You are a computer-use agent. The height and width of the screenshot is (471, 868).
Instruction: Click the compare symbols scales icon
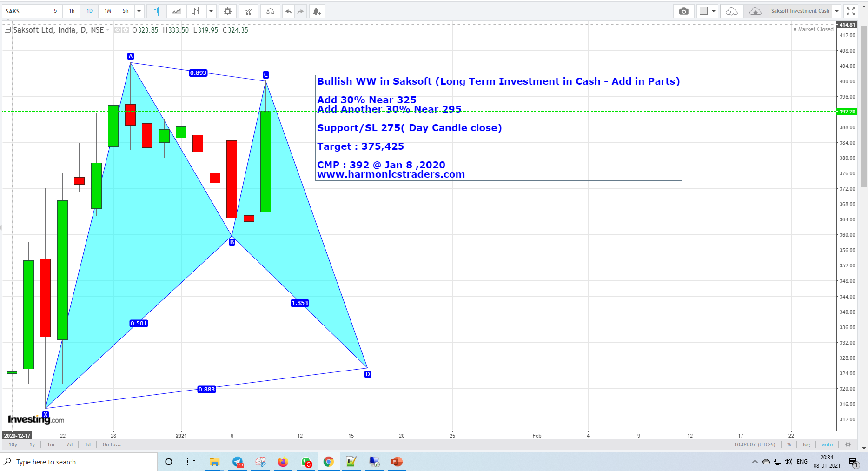(270, 11)
